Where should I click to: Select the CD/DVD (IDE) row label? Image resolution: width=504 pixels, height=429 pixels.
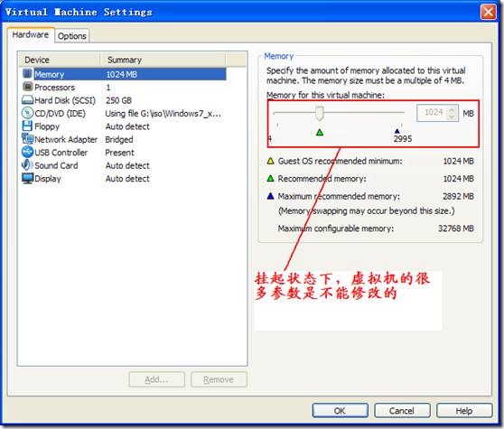pyautogui.click(x=61, y=114)
